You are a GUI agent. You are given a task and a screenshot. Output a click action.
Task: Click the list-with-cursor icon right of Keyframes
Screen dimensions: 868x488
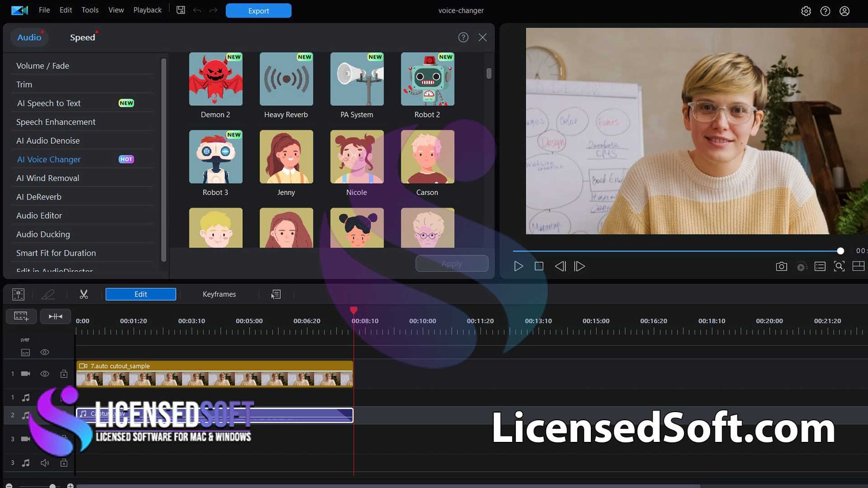coord(276,294)
